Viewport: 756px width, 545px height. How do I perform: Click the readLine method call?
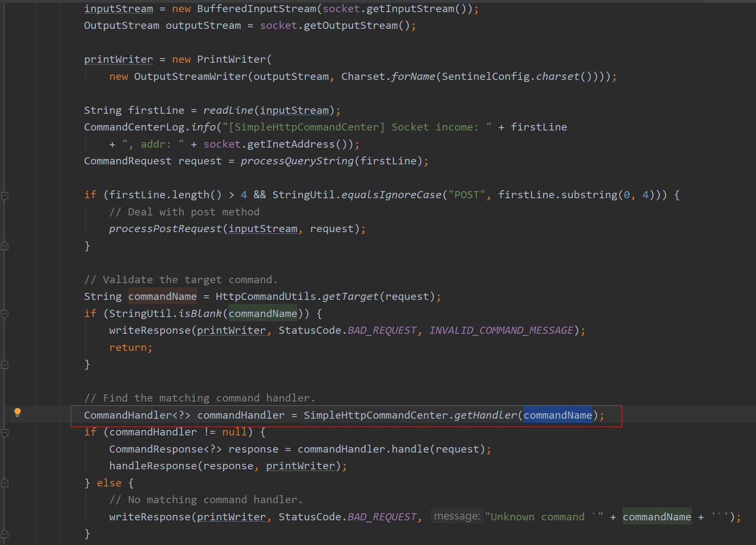228,110
